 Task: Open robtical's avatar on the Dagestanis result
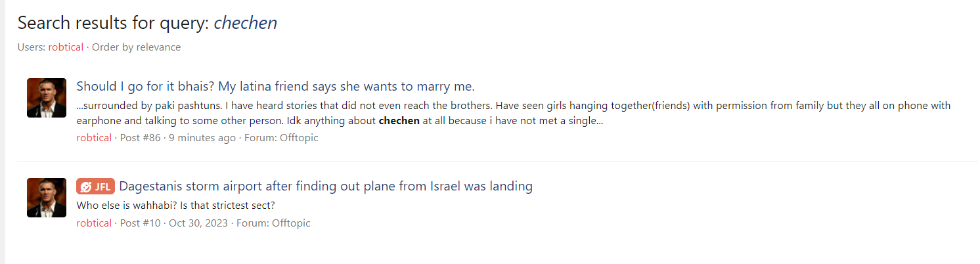(47, 198)
